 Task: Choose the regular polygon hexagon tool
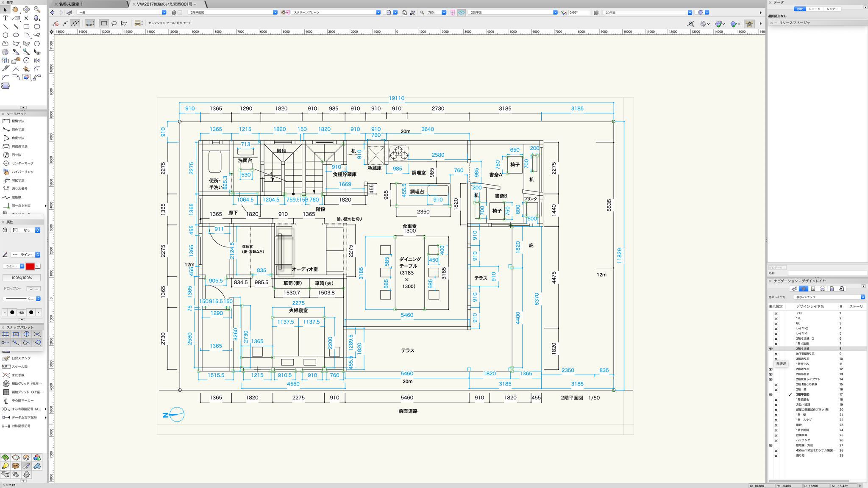[x=37, y=43]
